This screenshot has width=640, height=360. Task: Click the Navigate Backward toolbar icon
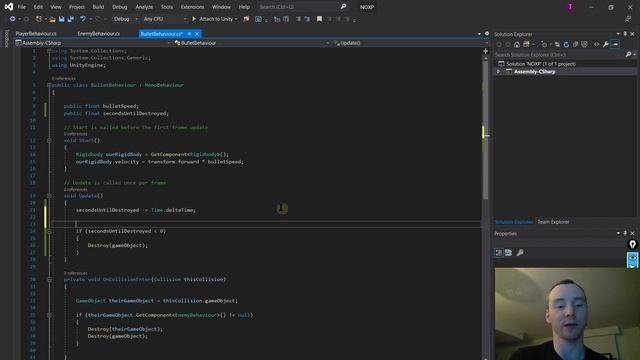(12, 19)
